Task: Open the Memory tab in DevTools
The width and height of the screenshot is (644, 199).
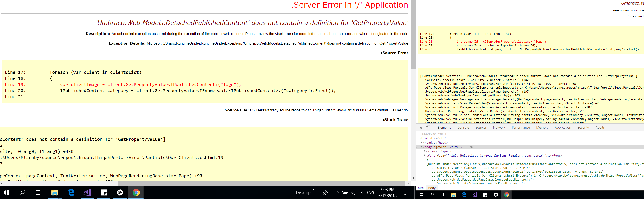Action: click(542, 128)
